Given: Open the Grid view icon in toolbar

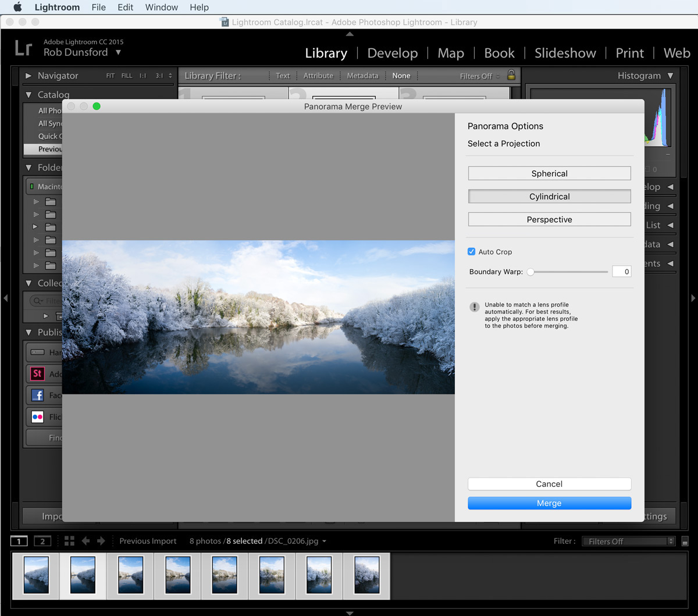Looking at the screenshot, I should (x=69, y=541).
